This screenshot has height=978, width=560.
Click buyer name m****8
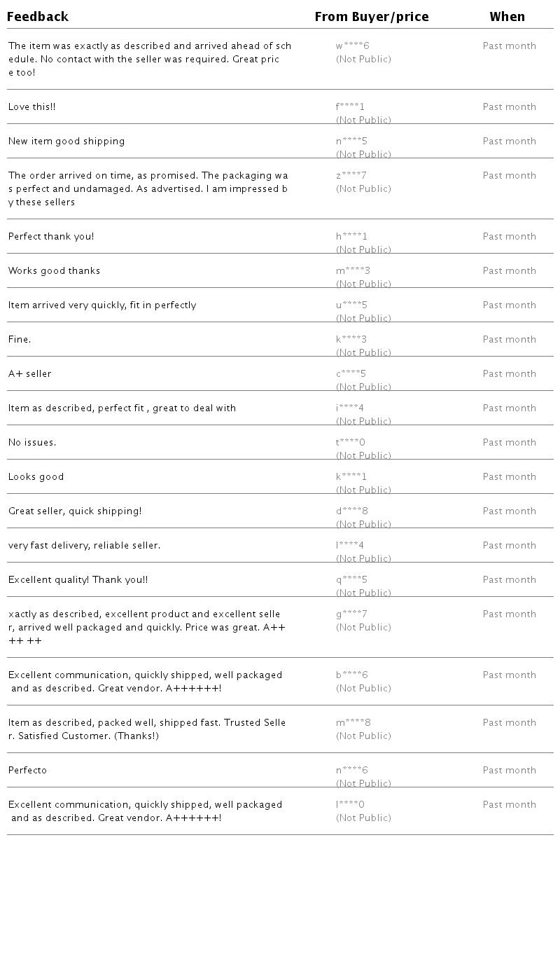tap(353, 723)
